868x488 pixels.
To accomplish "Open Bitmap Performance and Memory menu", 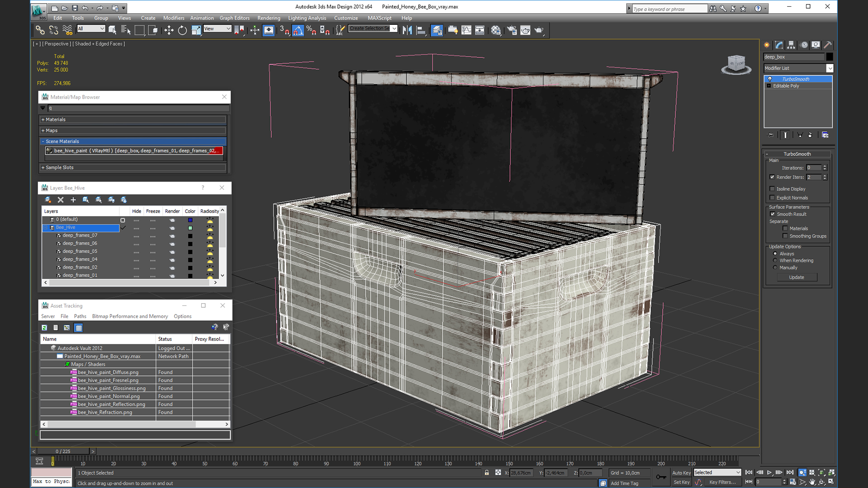I will point(130,316).
